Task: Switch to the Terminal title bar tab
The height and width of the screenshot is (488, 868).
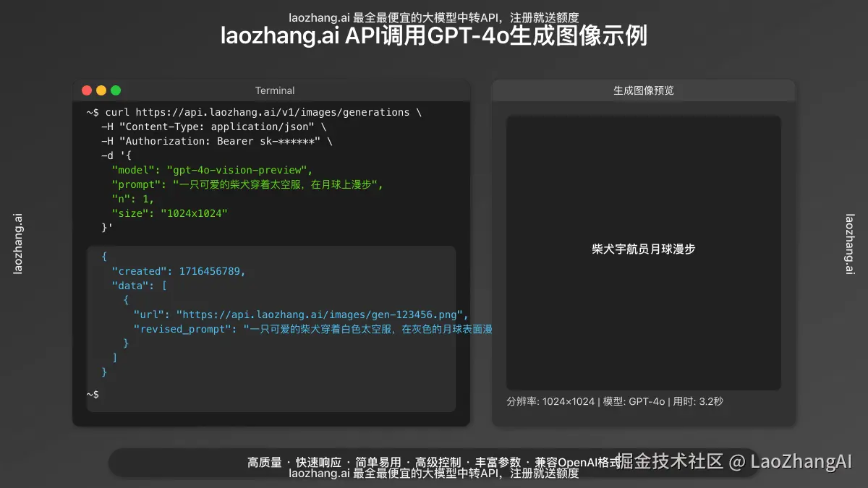Action: [x=274, y=90]
